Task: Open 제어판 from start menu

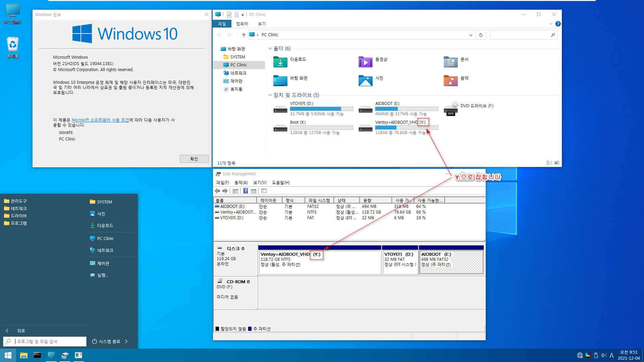Action: click(x=103, y=263)
